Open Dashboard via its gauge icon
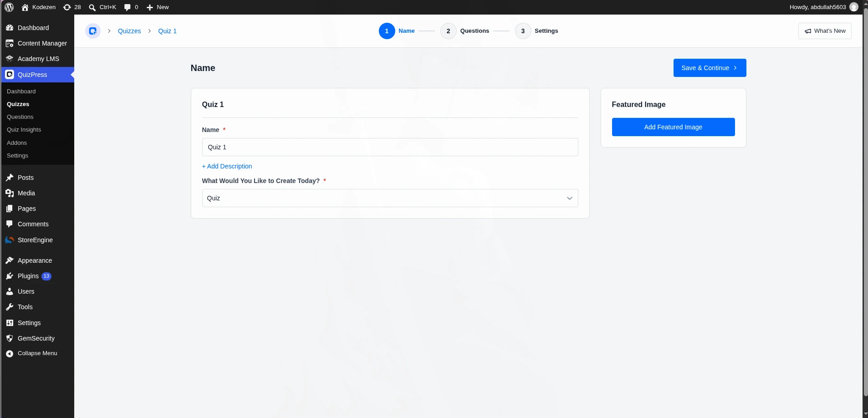868x418 pixels. click(10, 28)
